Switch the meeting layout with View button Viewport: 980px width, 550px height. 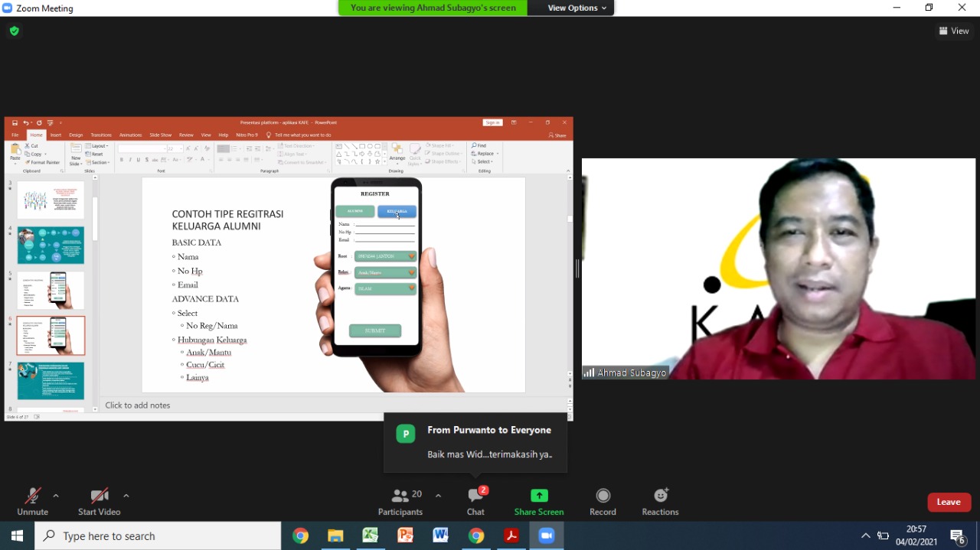point(954,31)
